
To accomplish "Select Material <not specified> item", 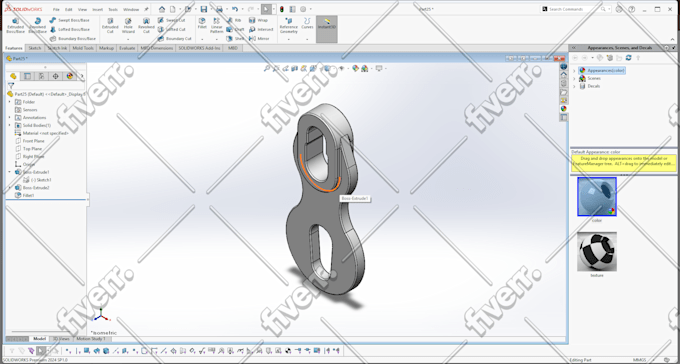I will [x=42, y=133].
